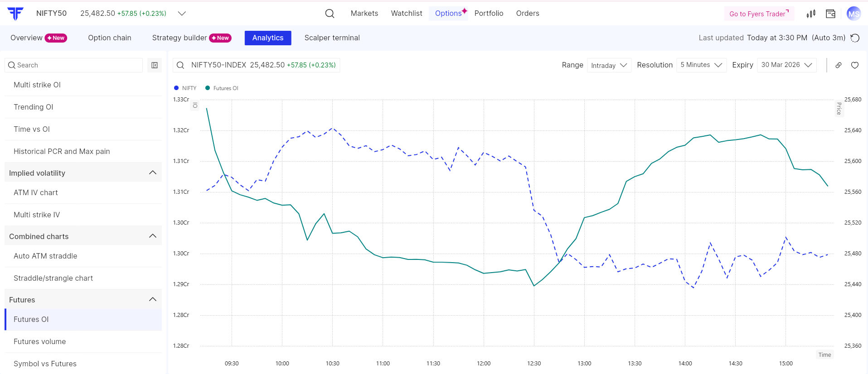Viewport: 868px width, 374px height.
Task: Select Futures volume in the sidebar
Action: (x=40, y=341)
